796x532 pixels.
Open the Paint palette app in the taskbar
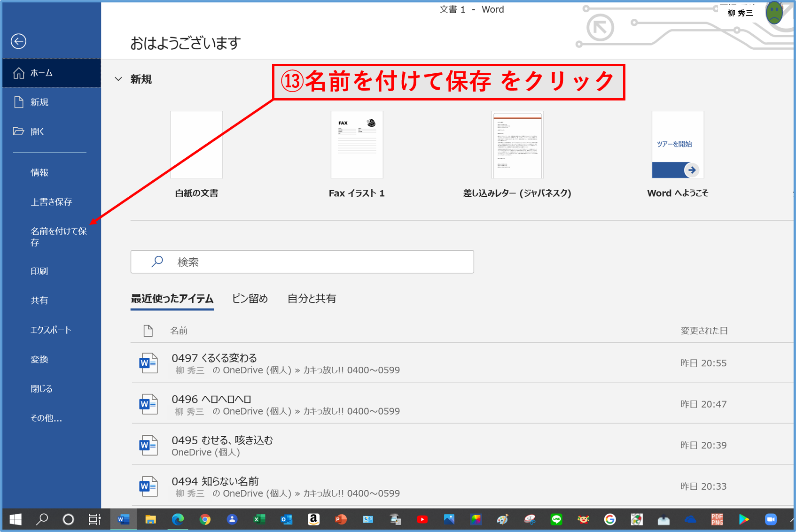(502, 519)
